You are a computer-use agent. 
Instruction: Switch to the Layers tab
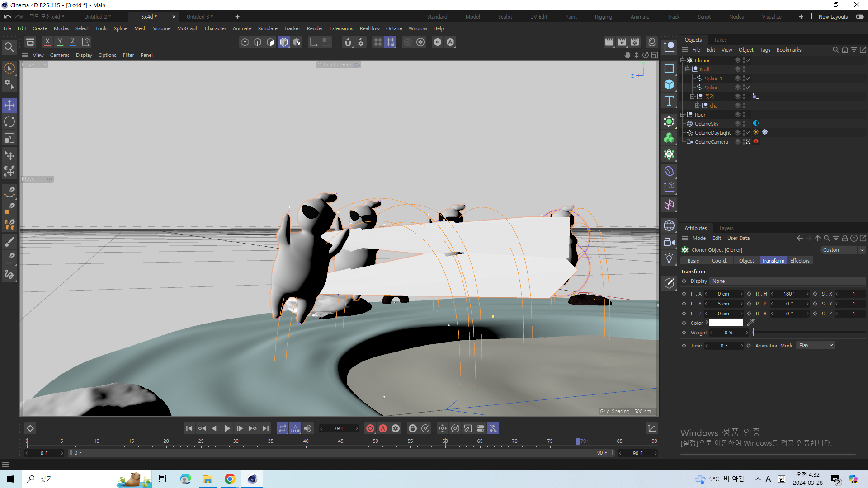click(x=726, y=228)
